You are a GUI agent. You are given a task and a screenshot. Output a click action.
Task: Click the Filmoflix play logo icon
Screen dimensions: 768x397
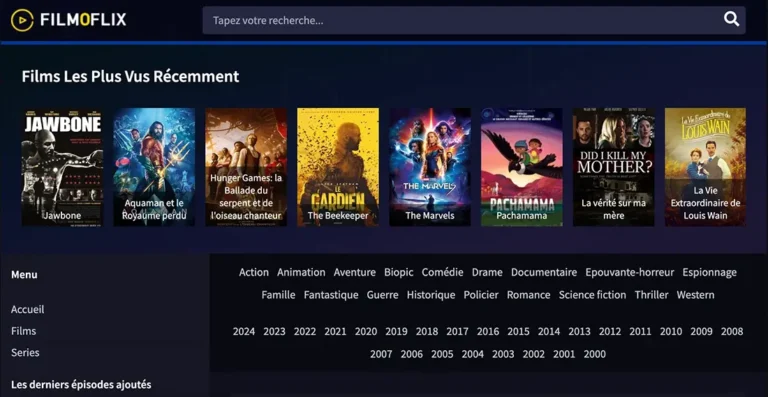[22, 20]
